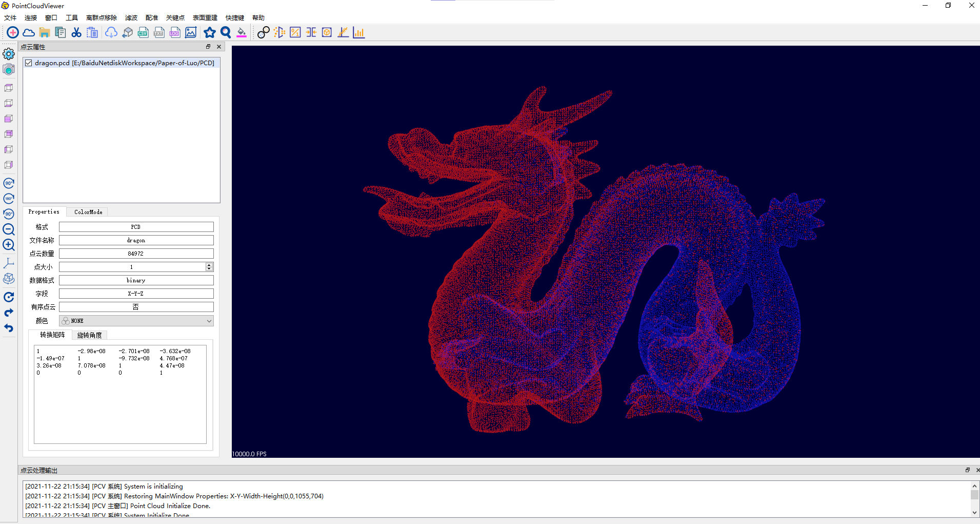Click the cloud icon in the toolbar

[x=29, y=33]
